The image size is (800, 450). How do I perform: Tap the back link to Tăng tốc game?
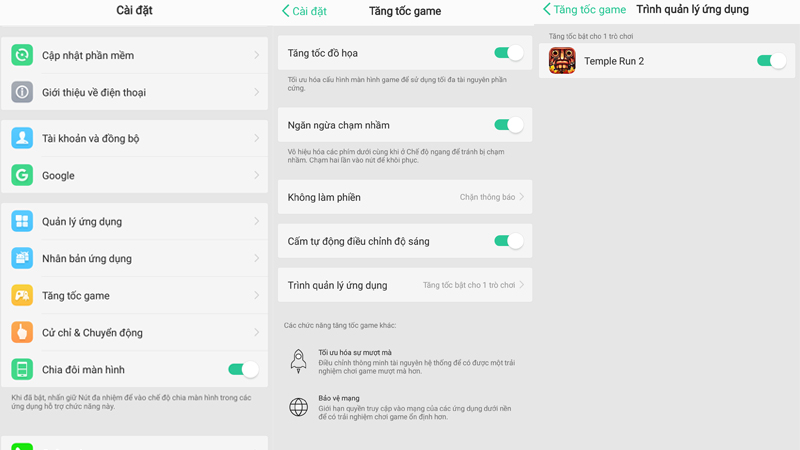coord(585,10)
